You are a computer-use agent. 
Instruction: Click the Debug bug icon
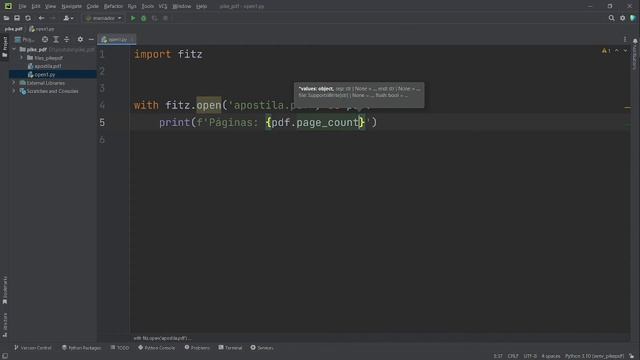tap(144, 18)
